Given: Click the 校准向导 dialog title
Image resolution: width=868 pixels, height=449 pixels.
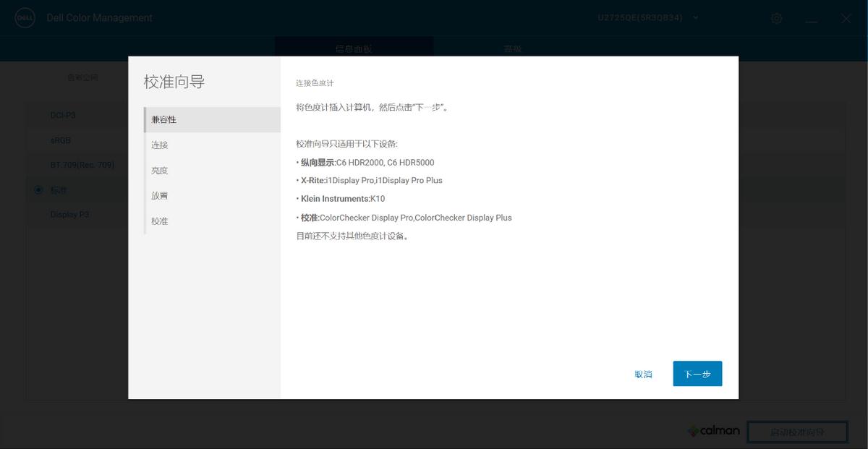Looking at the screenshot, I should click(174, 82).
